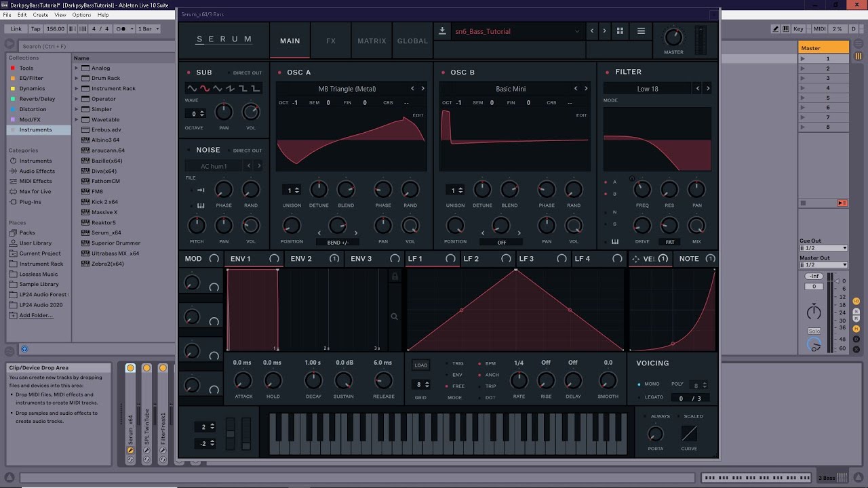This screenshot has width=868, height=488.
Task: Click the LF 1 modulation source drag icon
Action: coord(450,258)
